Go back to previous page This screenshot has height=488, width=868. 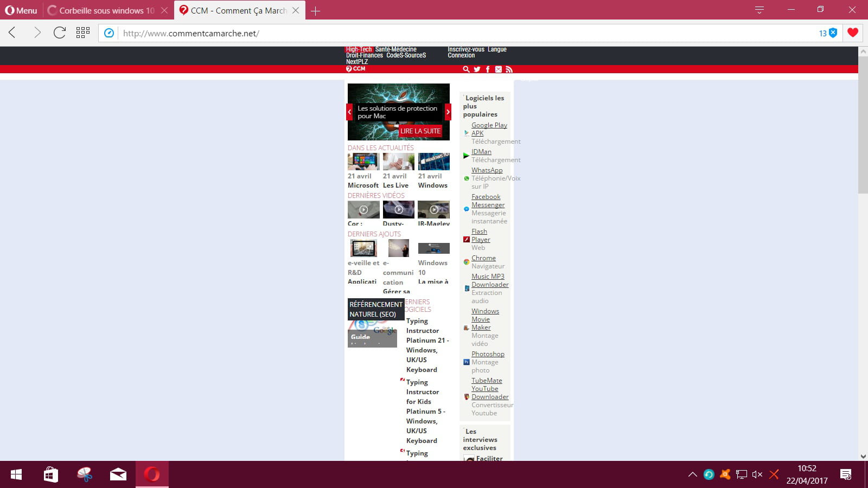(x=12, y=33)
